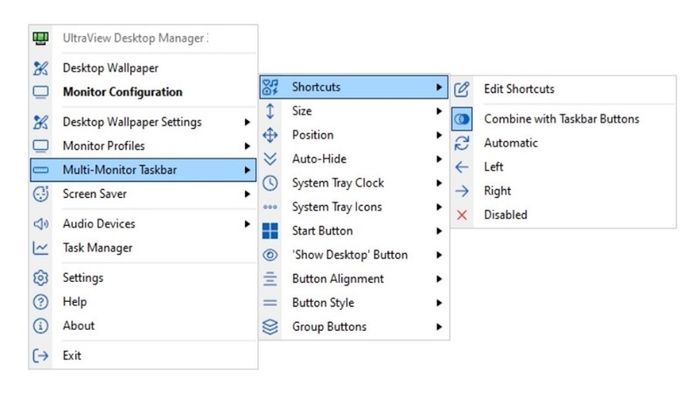Screen dimensions: 700x394
Task: Expand the System Tray Clock submenu arrow
Action: coord(439,183)
